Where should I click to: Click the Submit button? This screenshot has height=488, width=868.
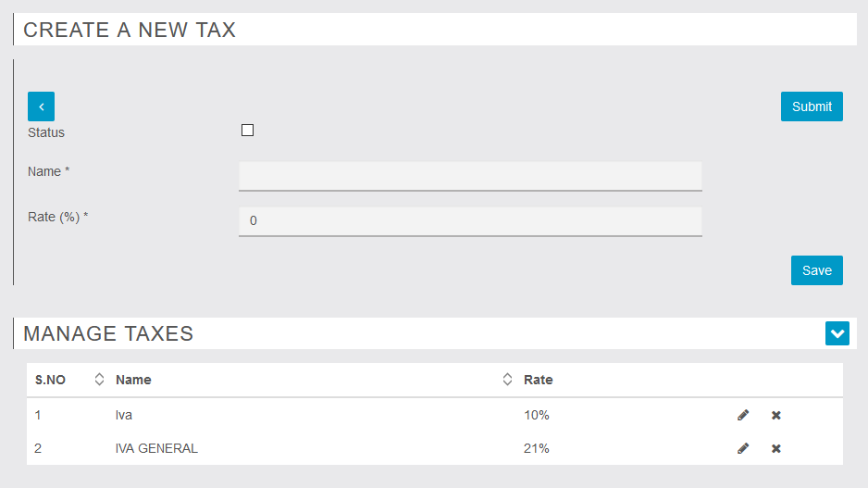812,106
